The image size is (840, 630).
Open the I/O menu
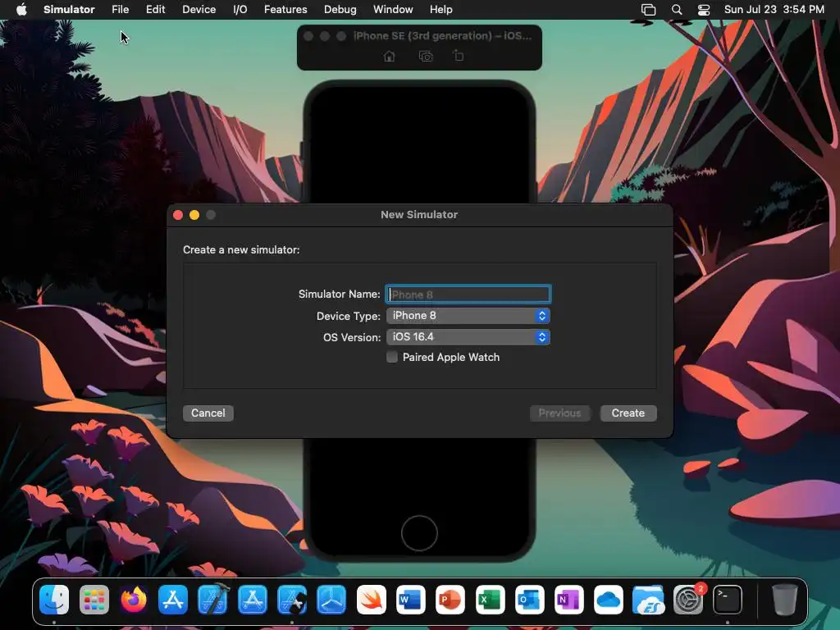240,10
